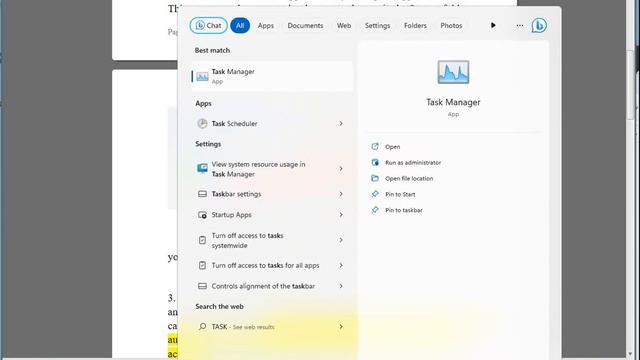
Task: Open Turn off access to tasks systemwide
Action: coord(272,240)
